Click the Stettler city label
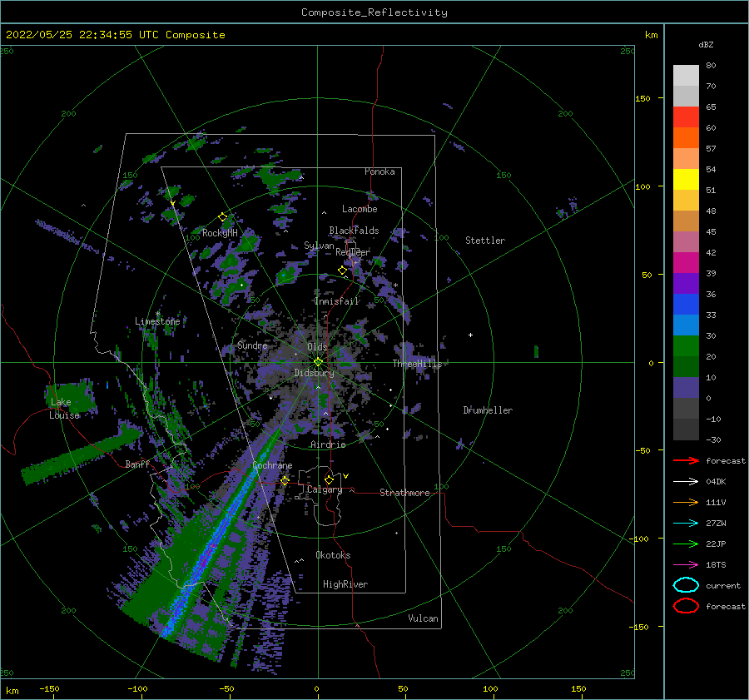 (485, 241)
